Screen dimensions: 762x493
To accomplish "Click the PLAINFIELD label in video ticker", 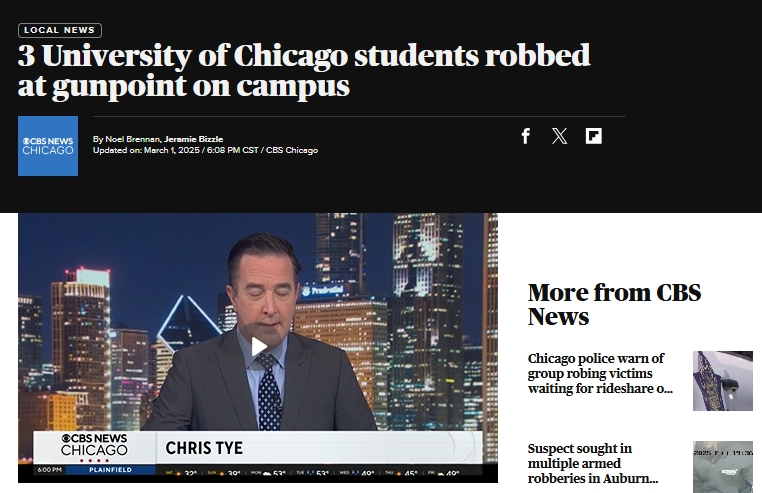I will pos(110,470).
